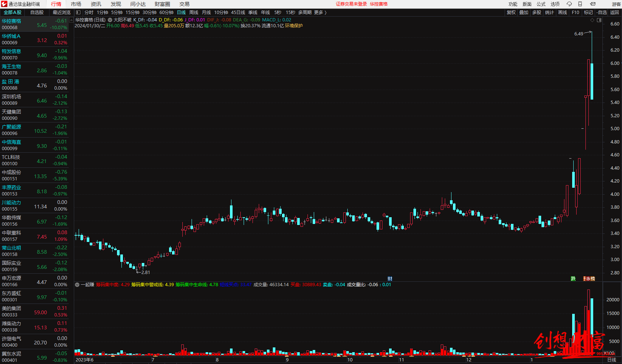
Task: Open the 发现 menu
Action: (116, 4)
